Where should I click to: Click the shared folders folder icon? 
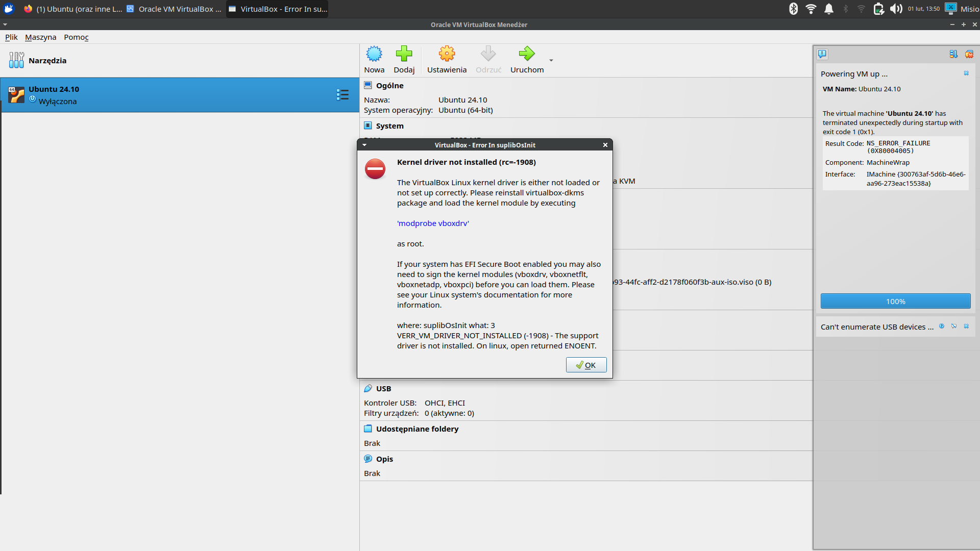pos(368,429)
